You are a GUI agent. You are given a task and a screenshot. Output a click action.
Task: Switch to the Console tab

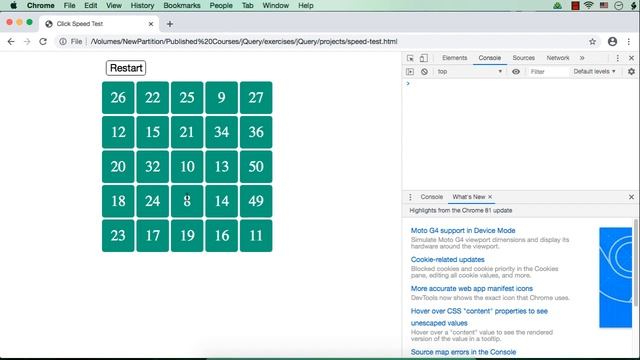[x=490, y=58]
